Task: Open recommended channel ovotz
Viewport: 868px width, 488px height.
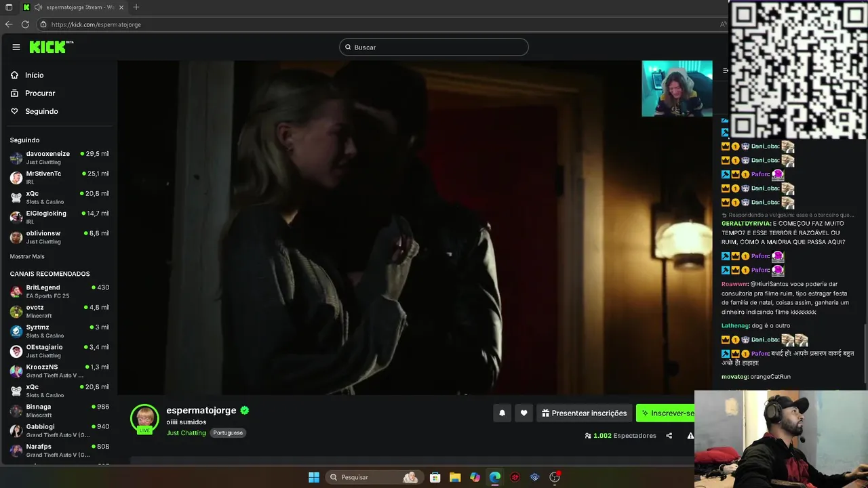Action: tap(60, 311)
